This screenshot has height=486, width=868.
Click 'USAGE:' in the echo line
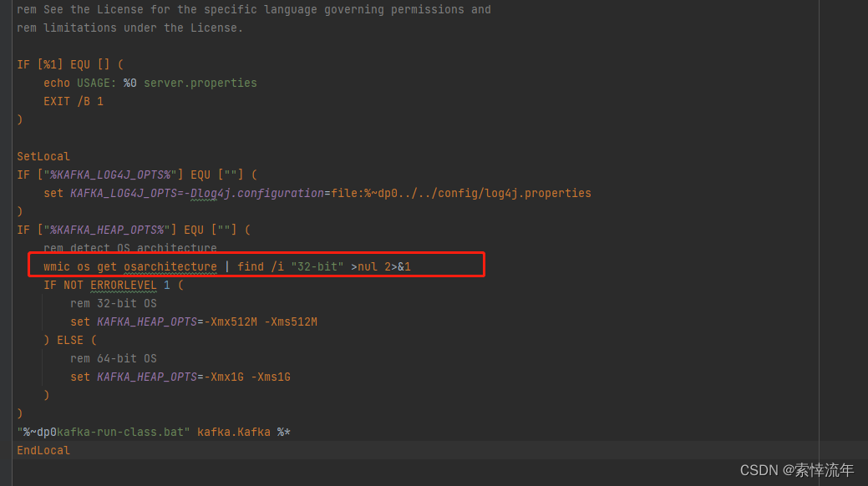tap(97, 83)
